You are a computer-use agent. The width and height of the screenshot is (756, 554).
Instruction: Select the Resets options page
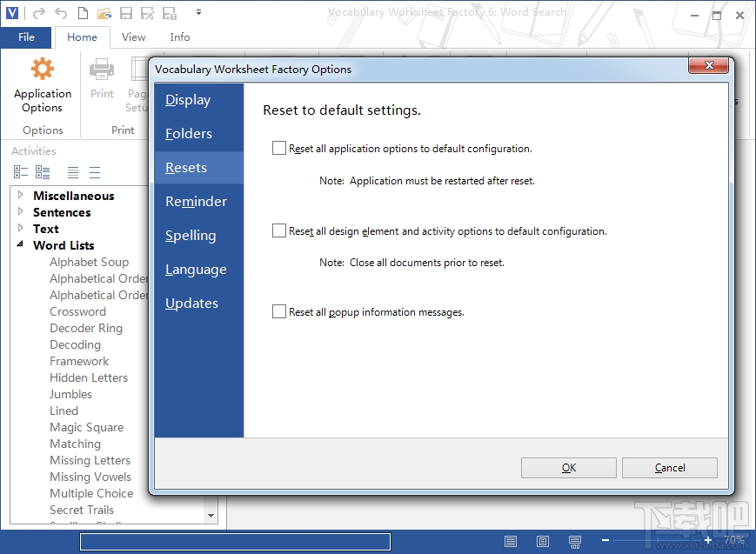[199, 167]
